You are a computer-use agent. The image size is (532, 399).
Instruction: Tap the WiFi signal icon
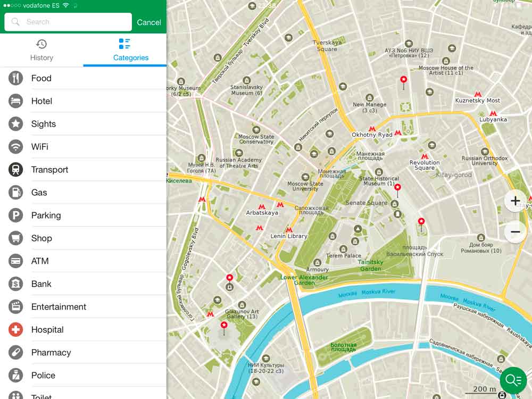(x=15, y=147)
